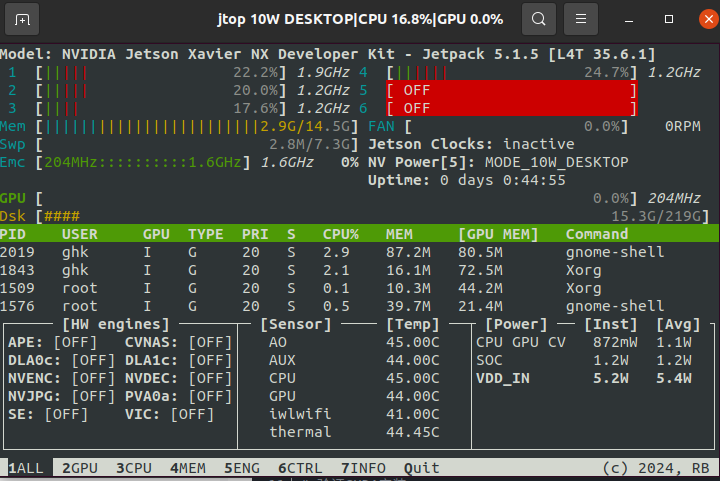720x481 pixels.
Task: Click the Command column header
Action: point(597,234)
